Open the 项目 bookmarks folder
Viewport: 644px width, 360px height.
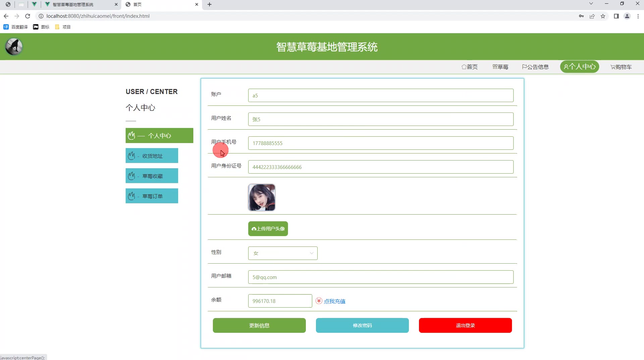point(63,27)
